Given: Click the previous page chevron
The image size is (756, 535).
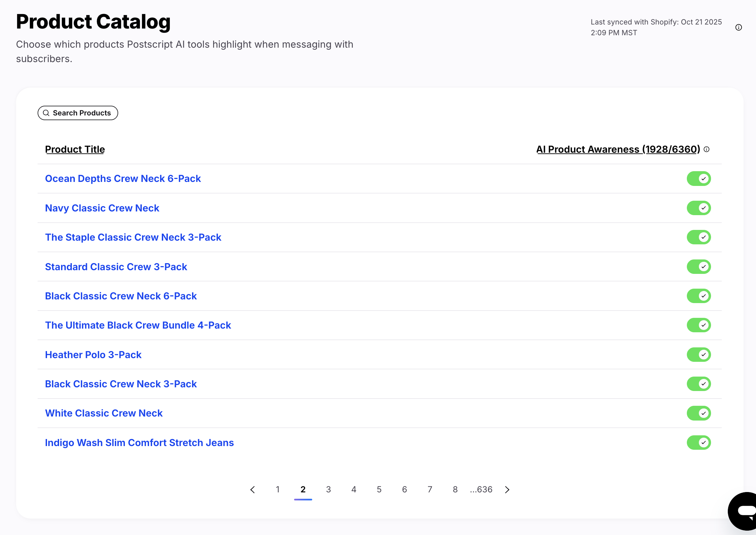Looking at the screenshot, I should [252, 490].
